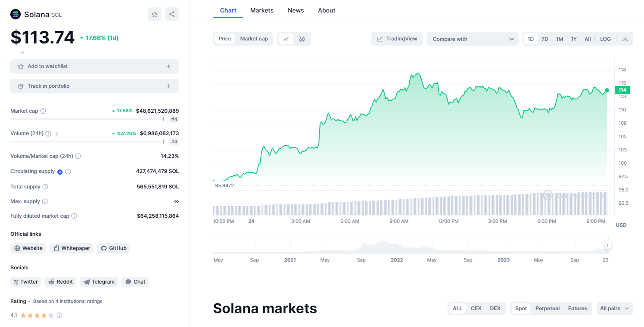Screen dimensions: 644x327
Task: Click info icon beside Circulating supply
Action: (x=68, y=172)
